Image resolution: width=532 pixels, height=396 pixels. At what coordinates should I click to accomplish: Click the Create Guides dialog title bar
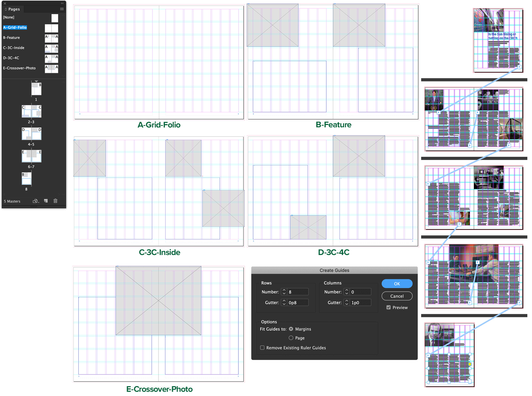[x=334, y=270]
